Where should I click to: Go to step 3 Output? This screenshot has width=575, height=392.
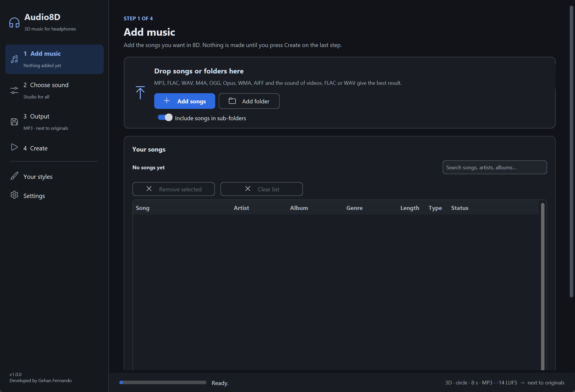(54, 122)
